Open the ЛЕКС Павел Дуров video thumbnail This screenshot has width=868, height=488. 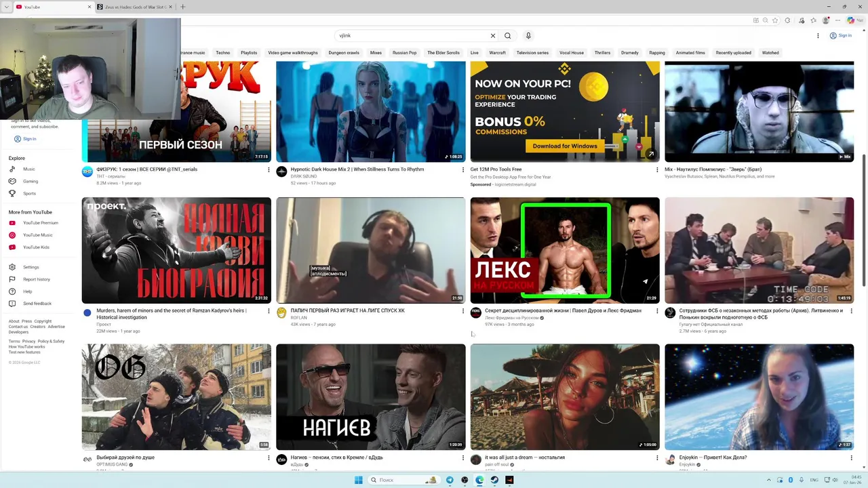565,250
